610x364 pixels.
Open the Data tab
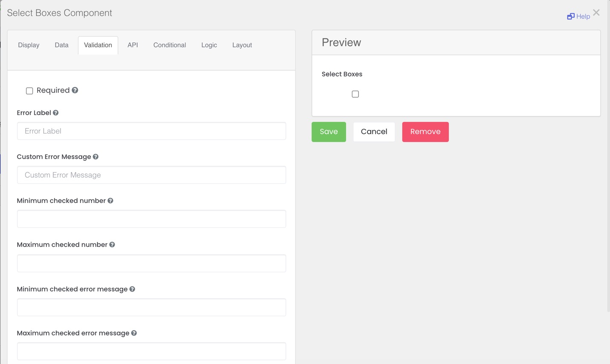[61, 45]
